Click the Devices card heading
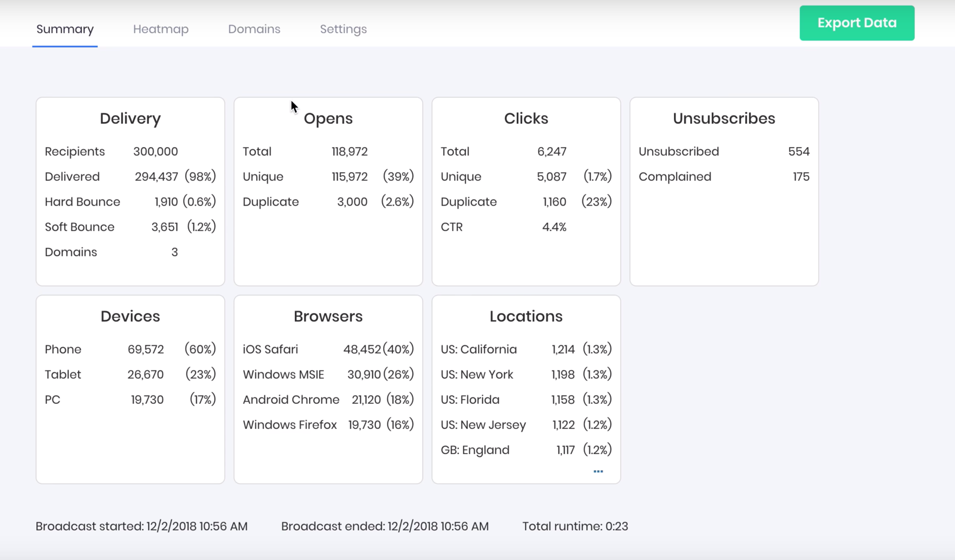This screenshot has width=955, height=560. (x=130, y=316)
